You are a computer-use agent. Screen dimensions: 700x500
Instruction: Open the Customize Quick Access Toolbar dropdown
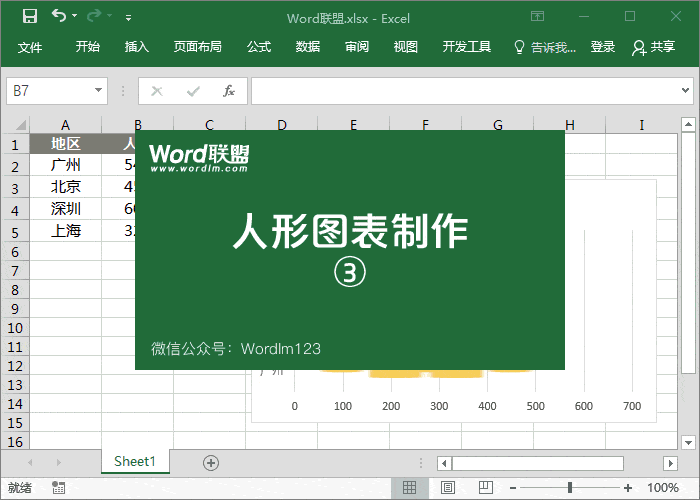(128, 18)
